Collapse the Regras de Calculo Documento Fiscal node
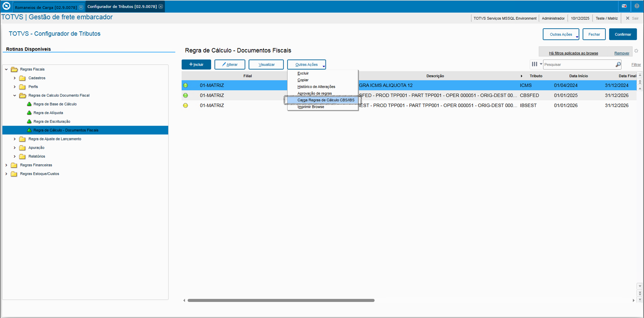Viewport: 644px width, 318px height. click(15, 95)
